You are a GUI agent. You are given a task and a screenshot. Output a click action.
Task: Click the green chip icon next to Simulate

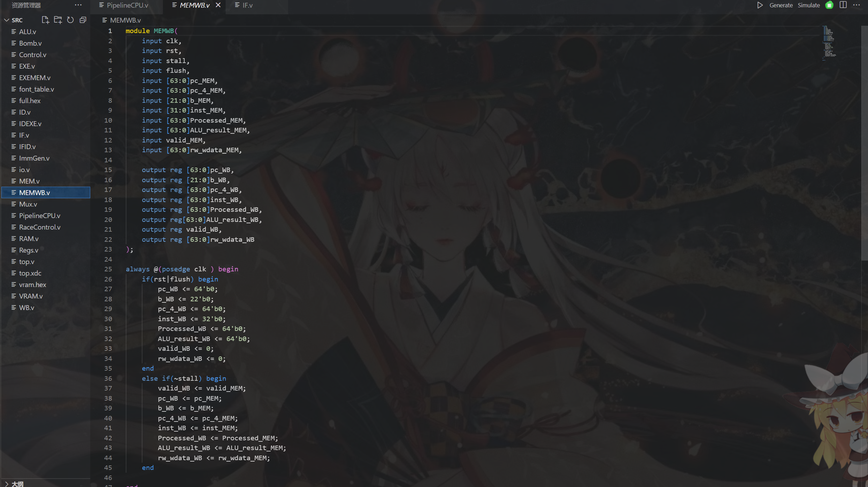coord(829,5)
